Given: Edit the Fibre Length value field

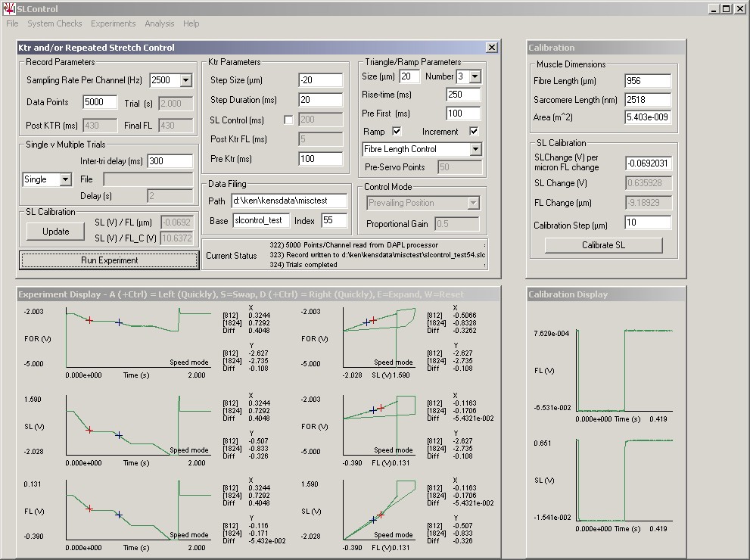Looking at the screenshot, I should tap(649, 80).
